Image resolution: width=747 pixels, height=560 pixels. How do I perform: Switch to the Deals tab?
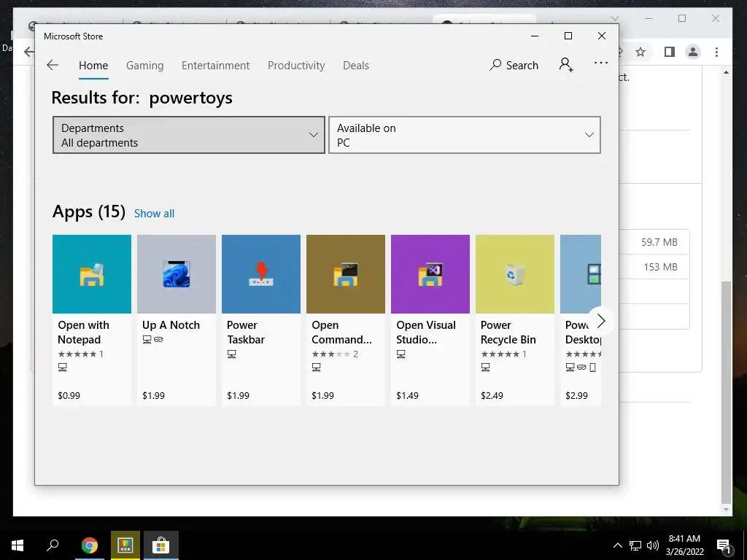tap(356, 65)
